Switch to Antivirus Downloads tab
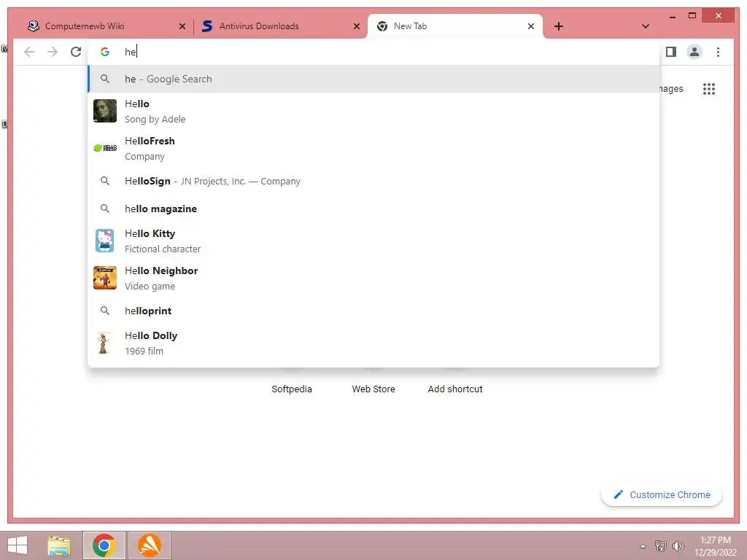The width and height of the screenshot is (747, 560). 281,26
